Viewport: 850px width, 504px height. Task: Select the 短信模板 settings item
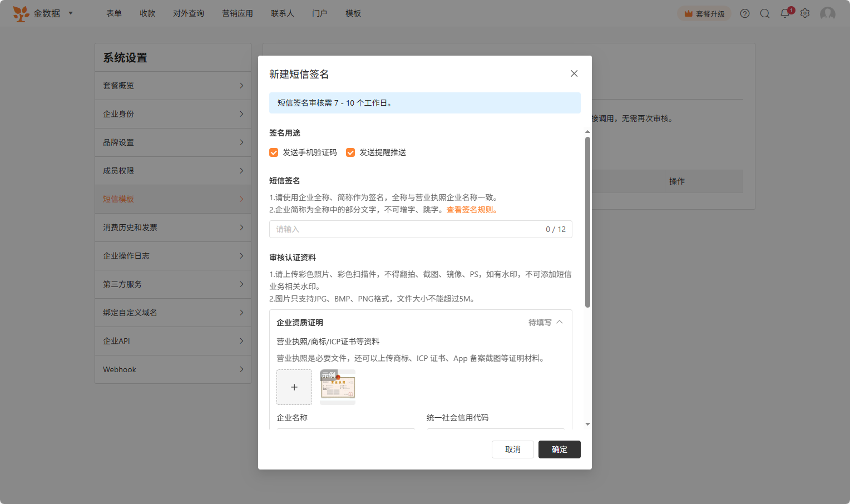173,199
